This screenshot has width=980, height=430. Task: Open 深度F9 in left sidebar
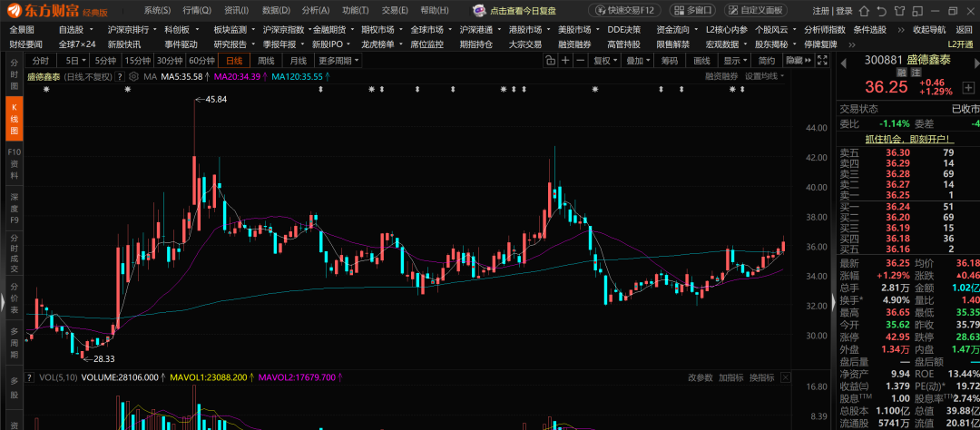click(x=15, y=208)
